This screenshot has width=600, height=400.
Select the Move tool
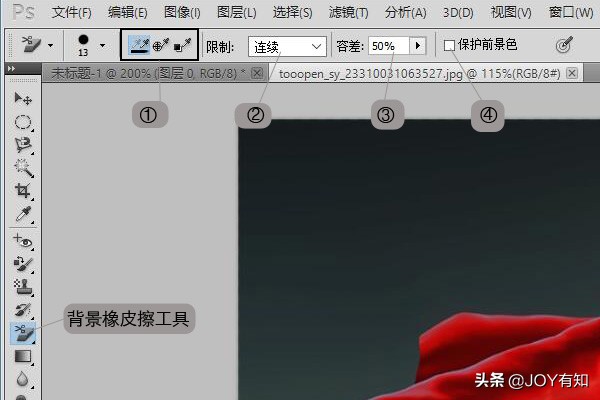[23, 99]
